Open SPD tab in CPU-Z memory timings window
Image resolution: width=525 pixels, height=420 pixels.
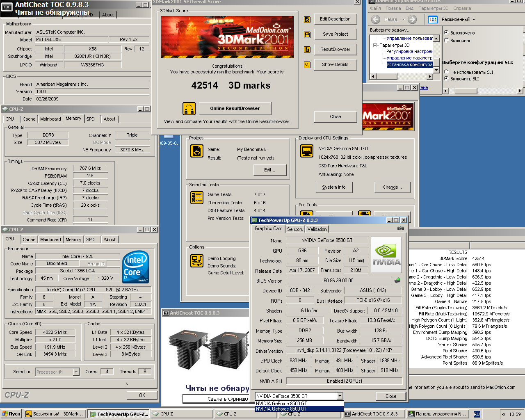click(90, 119)
